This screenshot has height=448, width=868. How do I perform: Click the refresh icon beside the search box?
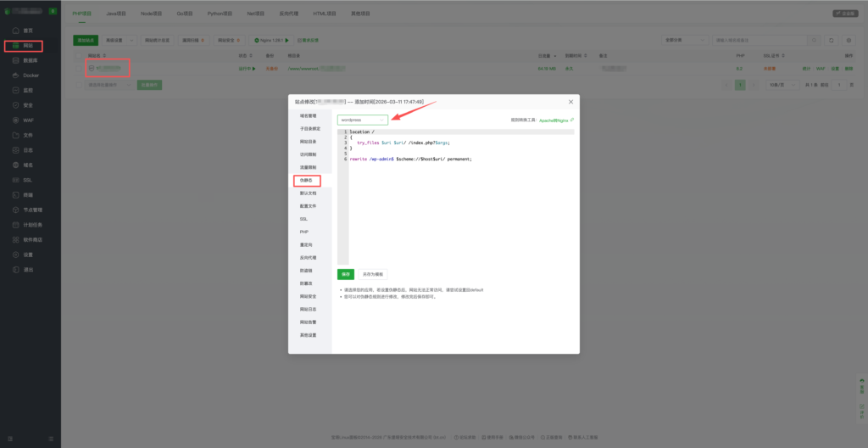[831, 40]
